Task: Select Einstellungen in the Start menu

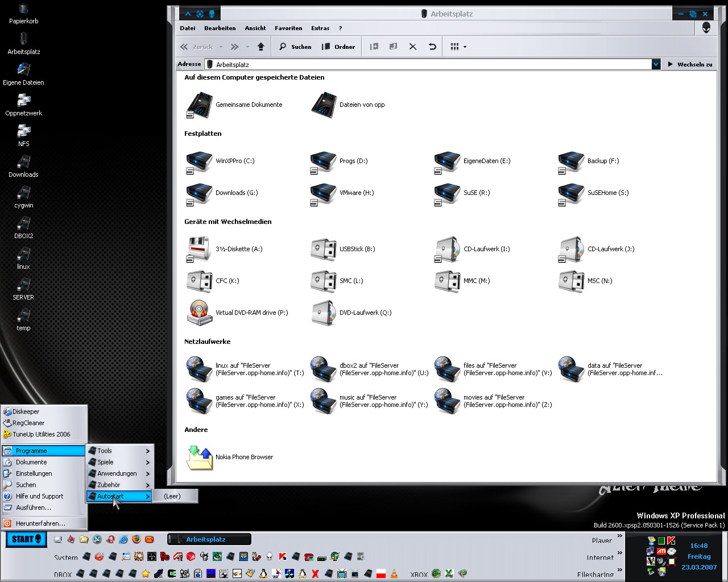Action: (34, 473)
